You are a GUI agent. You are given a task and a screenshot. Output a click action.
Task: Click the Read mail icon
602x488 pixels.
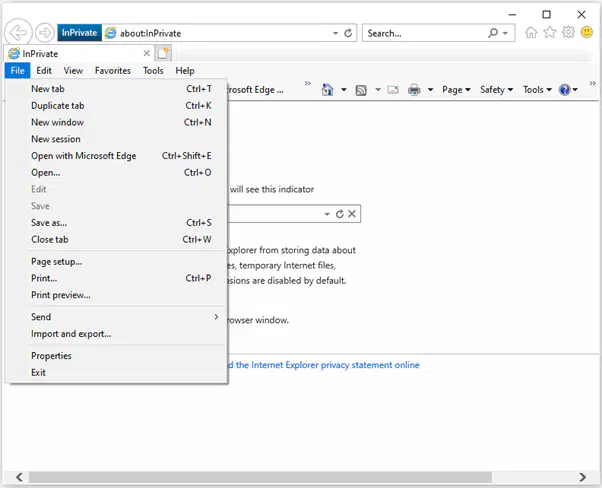coord(393,90)
